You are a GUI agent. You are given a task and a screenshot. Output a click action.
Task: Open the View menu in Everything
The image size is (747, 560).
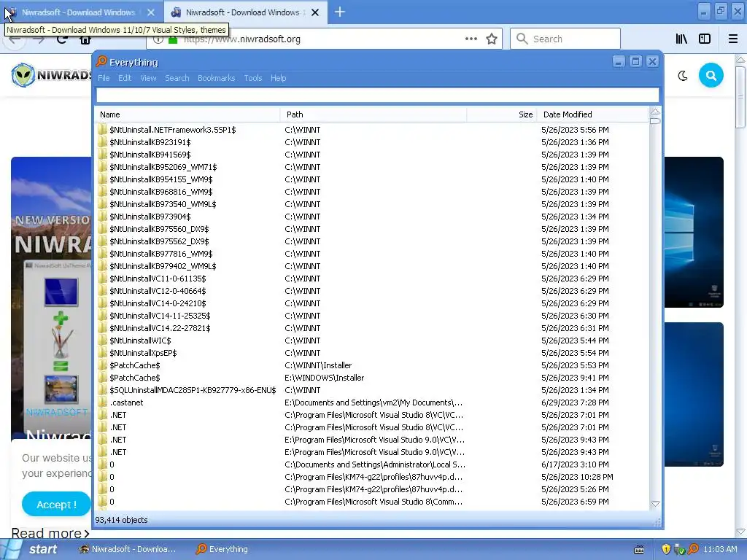[x=148, y=78]
